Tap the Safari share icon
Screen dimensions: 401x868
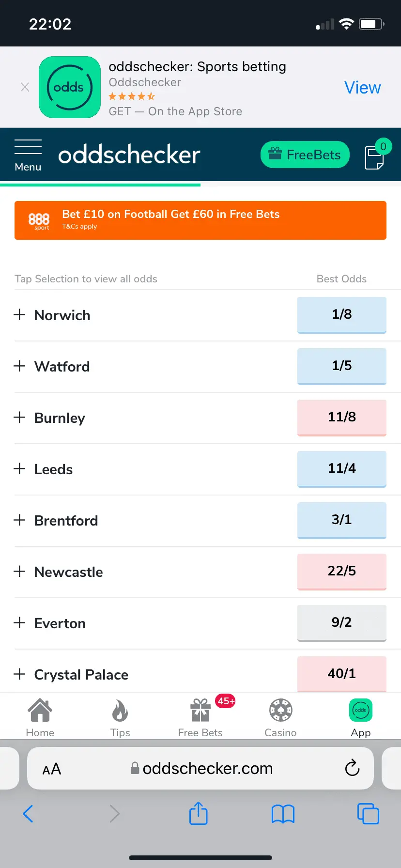(198, 813)
